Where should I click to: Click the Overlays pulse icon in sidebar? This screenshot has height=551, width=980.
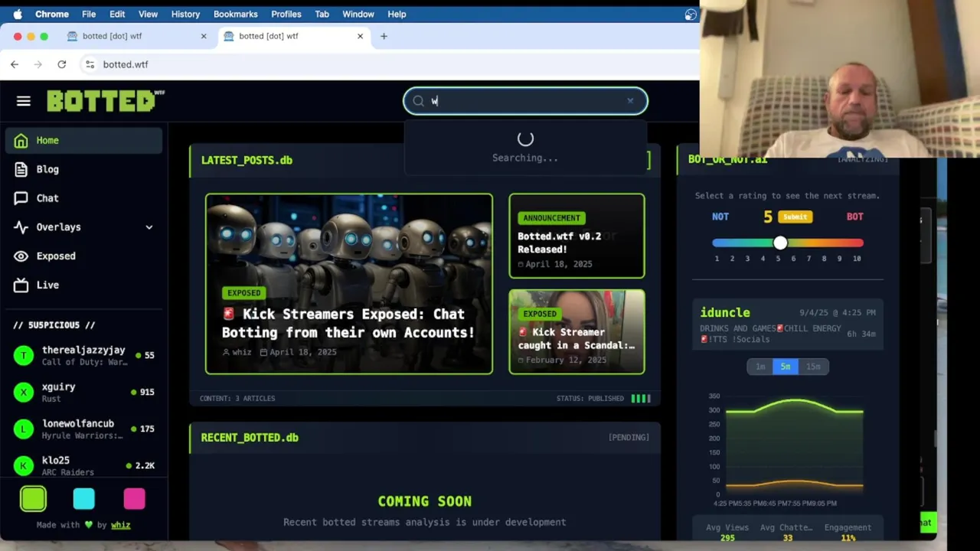tap(21, 227)
